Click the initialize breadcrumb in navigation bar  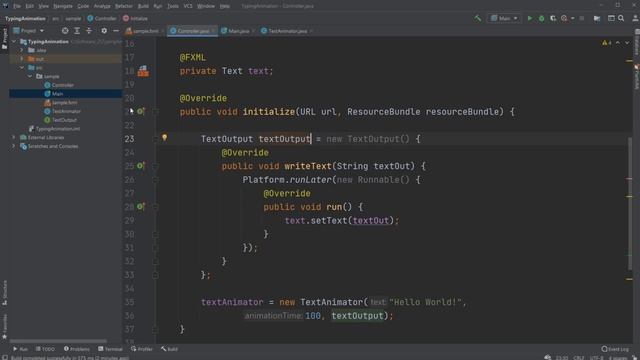click(136, 18)
